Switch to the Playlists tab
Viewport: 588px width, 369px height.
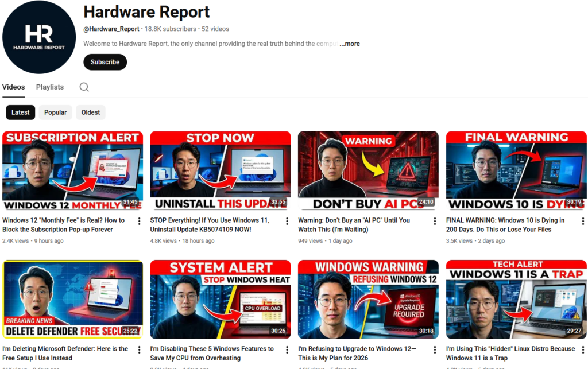(x=50, y=87)
